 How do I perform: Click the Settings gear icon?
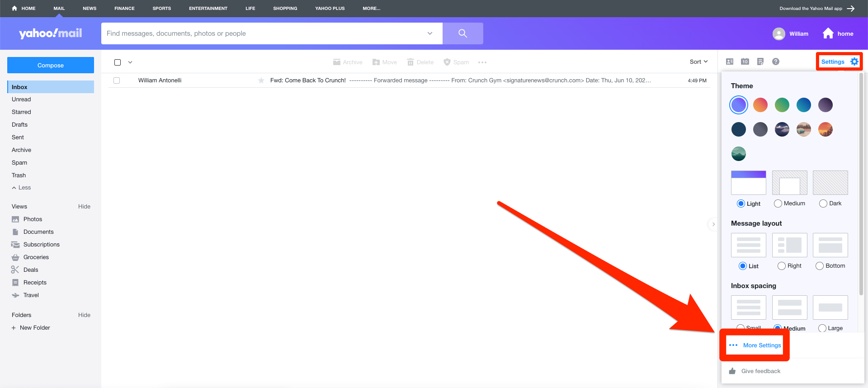pos(854,62)
